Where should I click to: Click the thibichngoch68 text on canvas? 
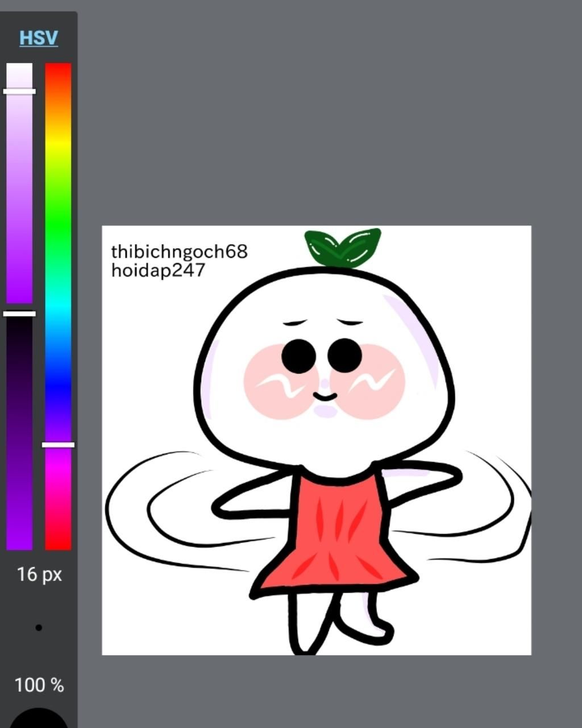(x=179, y=251)
